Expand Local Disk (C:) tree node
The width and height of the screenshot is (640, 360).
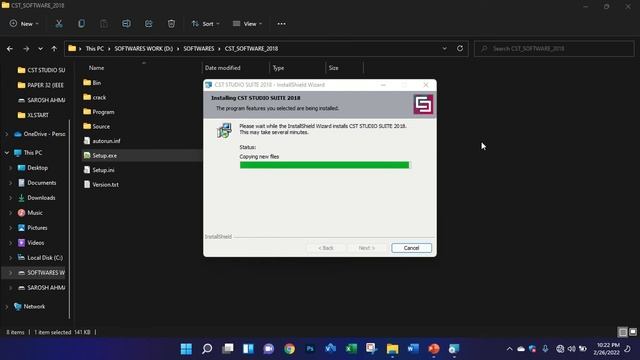point(11,258)
